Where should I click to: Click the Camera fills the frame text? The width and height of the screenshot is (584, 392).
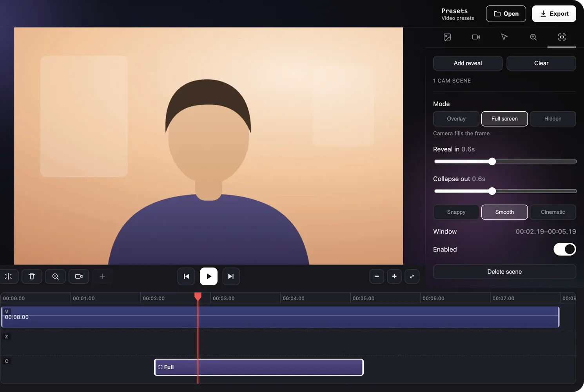461,133
